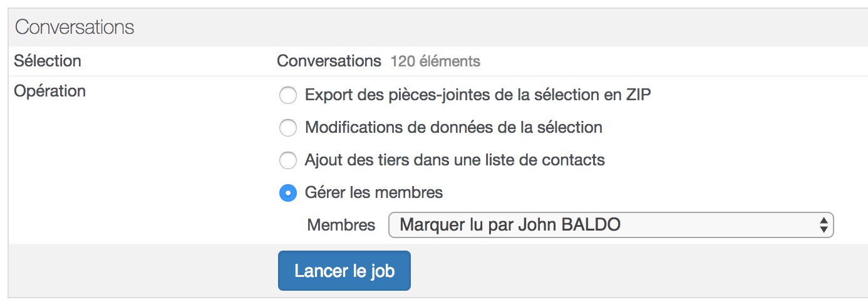Click the Gérer les membres label text

[x=374, y=192]
